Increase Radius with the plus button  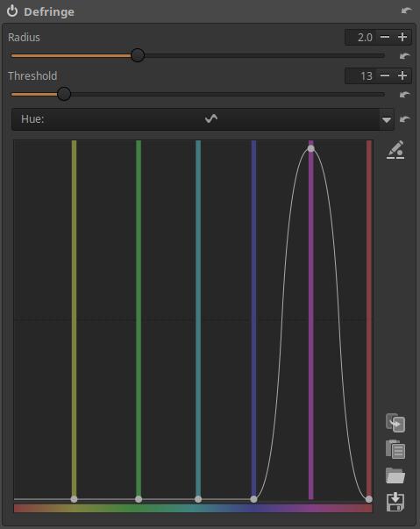(402, 37)
